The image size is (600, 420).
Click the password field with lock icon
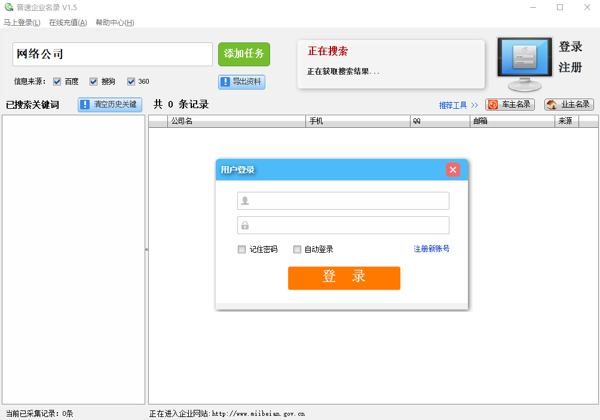point(343,225)
